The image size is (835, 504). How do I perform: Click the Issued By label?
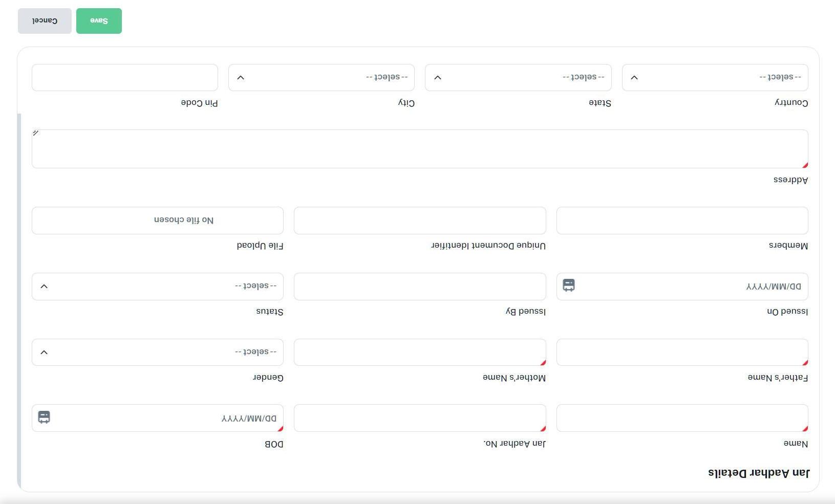pos(525,312)
